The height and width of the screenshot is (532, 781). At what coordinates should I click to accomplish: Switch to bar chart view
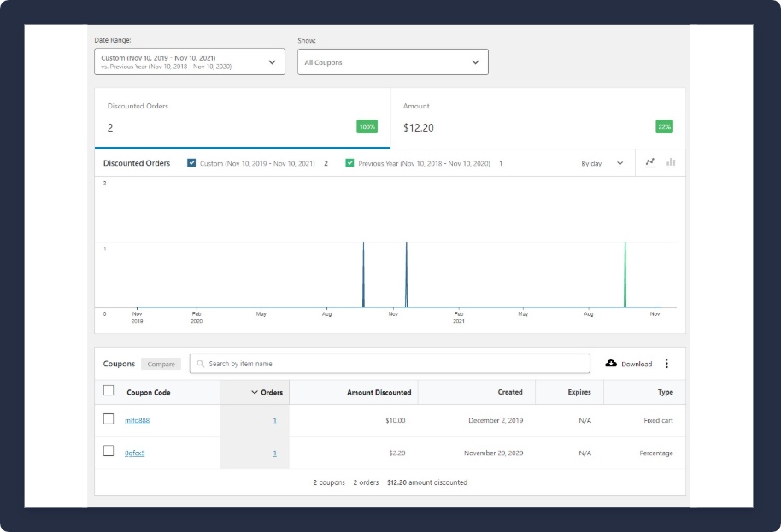[671, 162]
